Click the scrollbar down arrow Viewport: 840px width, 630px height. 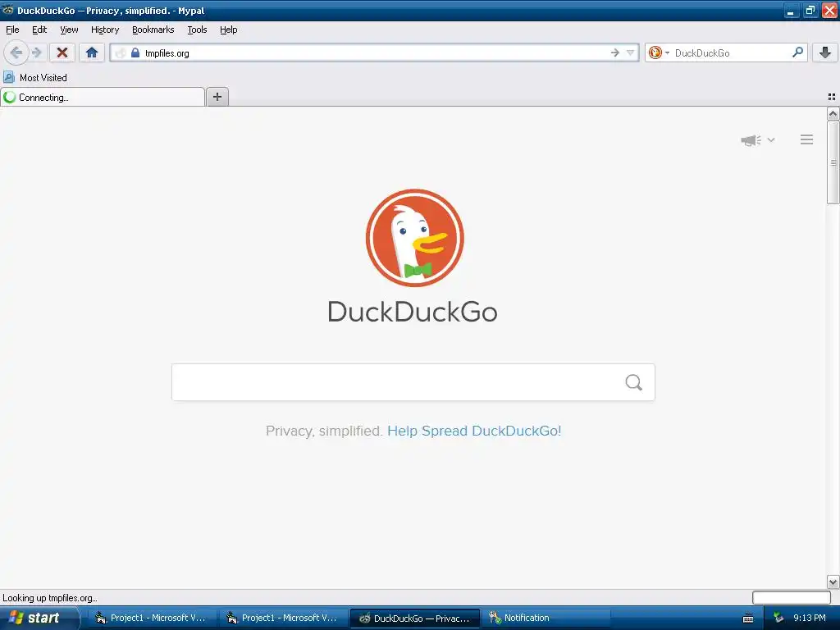[x=833, y=582]
